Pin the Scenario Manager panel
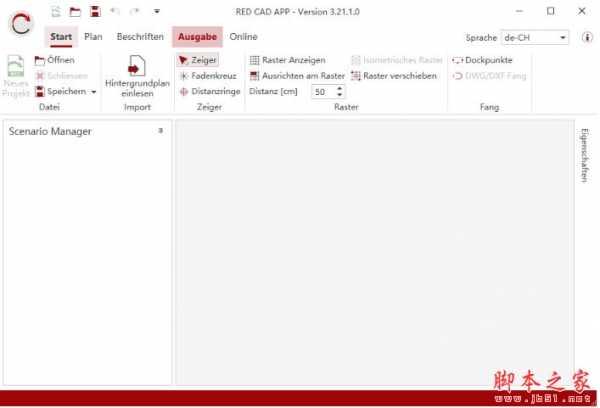The width and height of the screenshot is (600, 408). point(161,131)
